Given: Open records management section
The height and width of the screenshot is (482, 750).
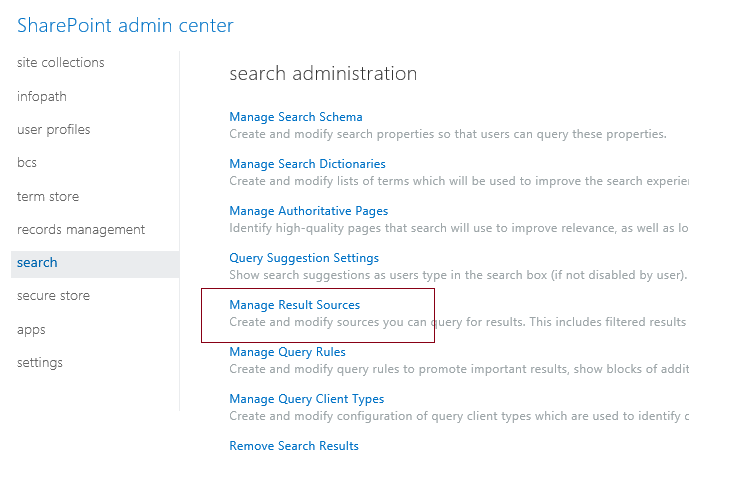Looking at the screenshot, I should (x=81, y=230).
